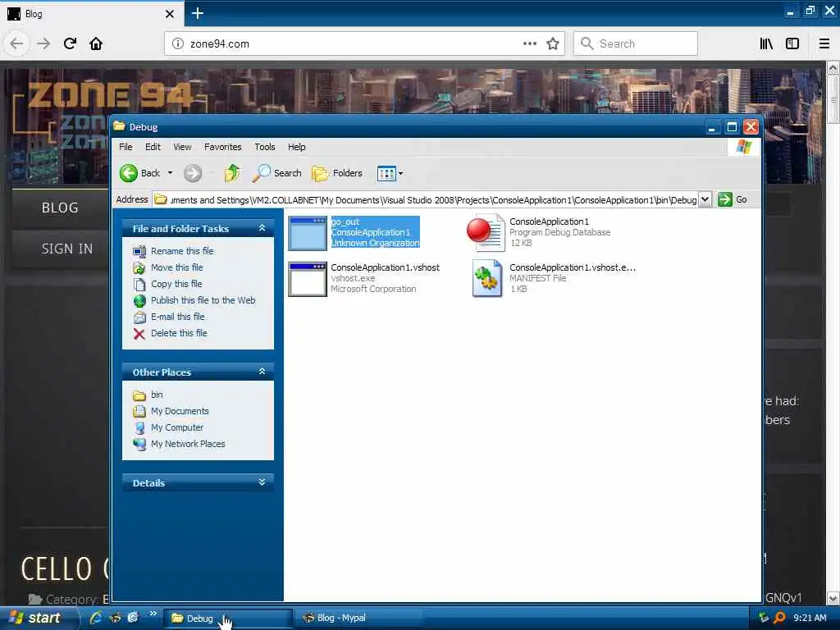Open the browser hamburger menu

click(x=824, y=44)
